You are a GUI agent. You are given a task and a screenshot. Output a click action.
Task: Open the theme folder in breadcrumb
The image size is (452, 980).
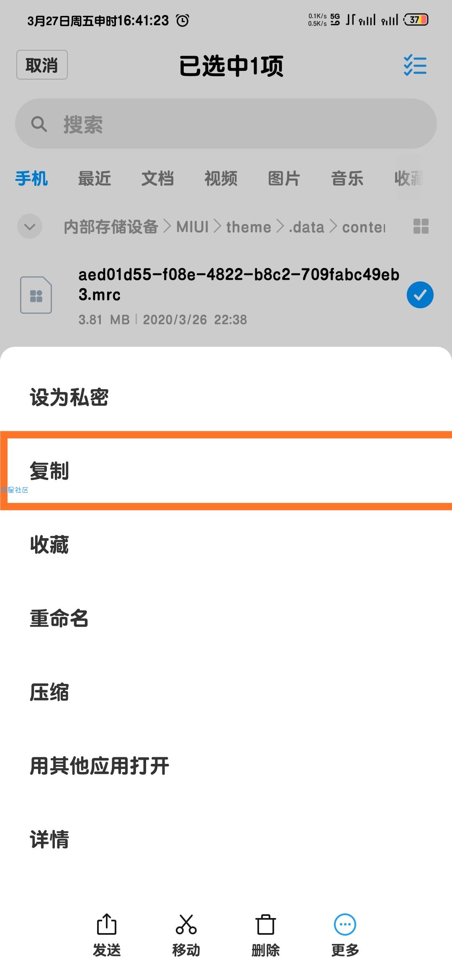click(249, 227)
